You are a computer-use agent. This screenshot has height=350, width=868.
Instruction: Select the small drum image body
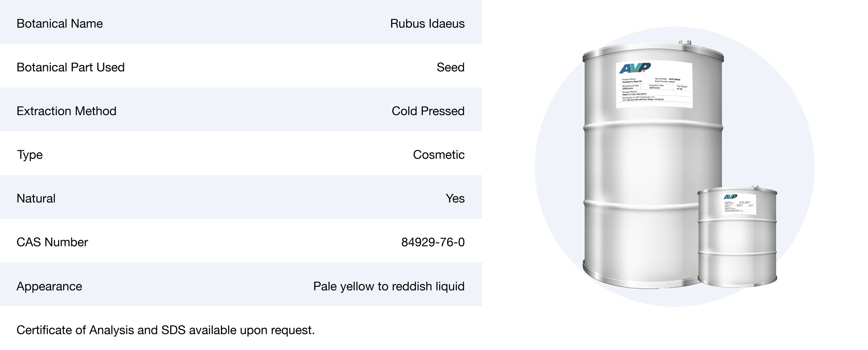pos(737,250)
